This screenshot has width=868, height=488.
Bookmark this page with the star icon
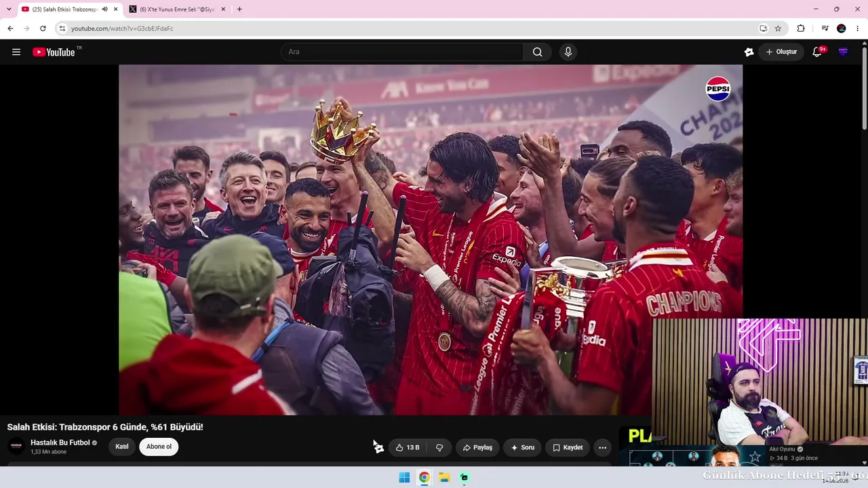tap(778, 28)
